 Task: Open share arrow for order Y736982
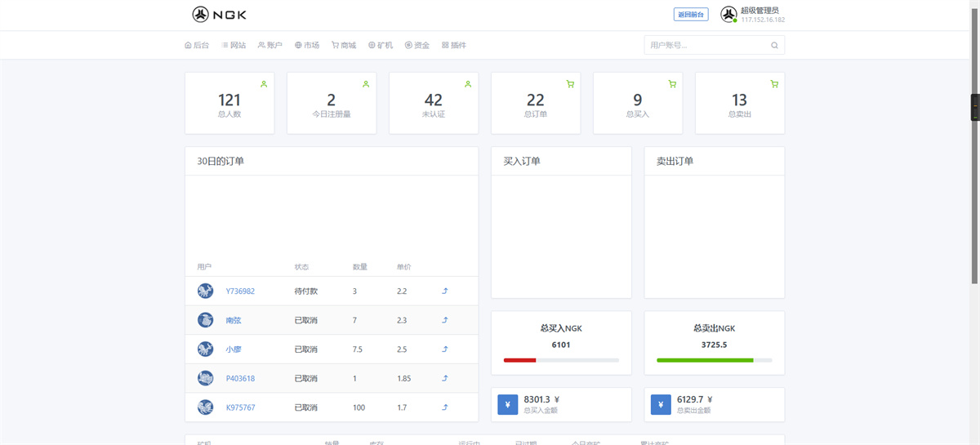(x=445, y=291)
